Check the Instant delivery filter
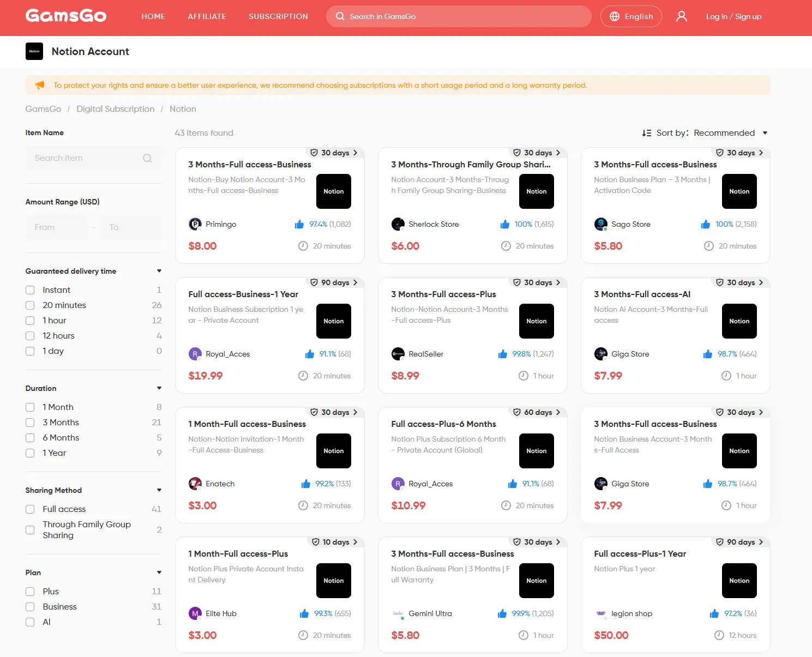Image resolution: width=812 pixels, height=657 pixels. click(x=30, y=290)
